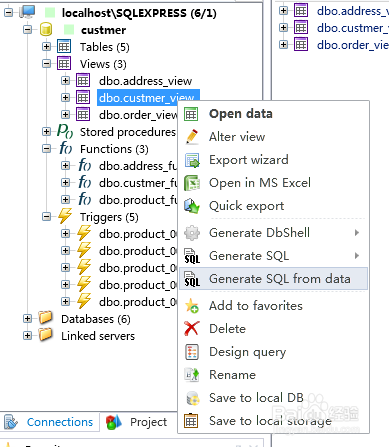Choose Alter view menu entry
The width and height of the screenshot is (389, 447).
click(273, 137)
